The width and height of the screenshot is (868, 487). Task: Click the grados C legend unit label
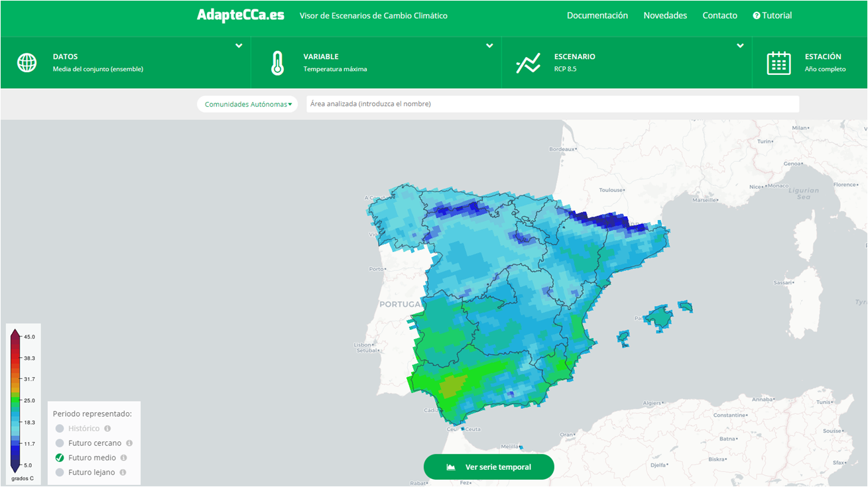click(22, 478)
